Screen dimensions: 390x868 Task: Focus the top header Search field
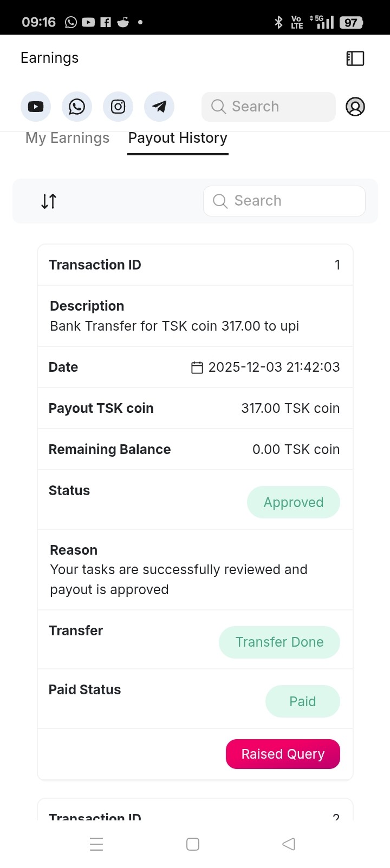click(x=269, y=107)
